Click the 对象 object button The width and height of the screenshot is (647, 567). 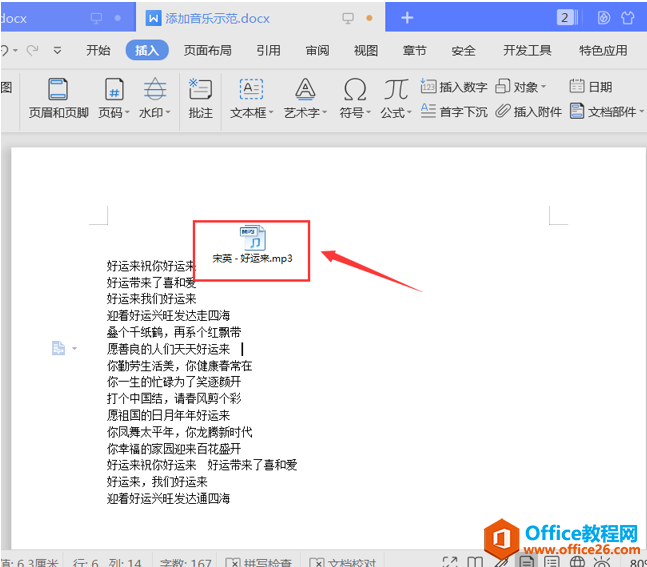coord(520,87)
